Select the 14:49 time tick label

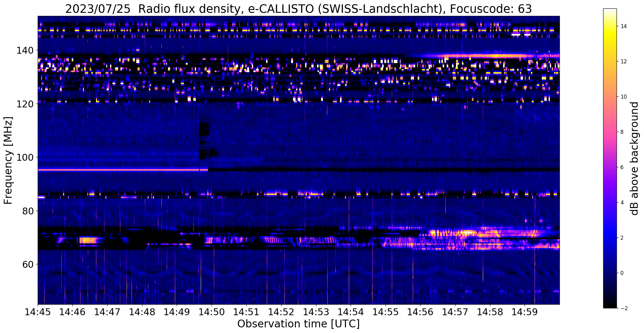coord(177,312)
